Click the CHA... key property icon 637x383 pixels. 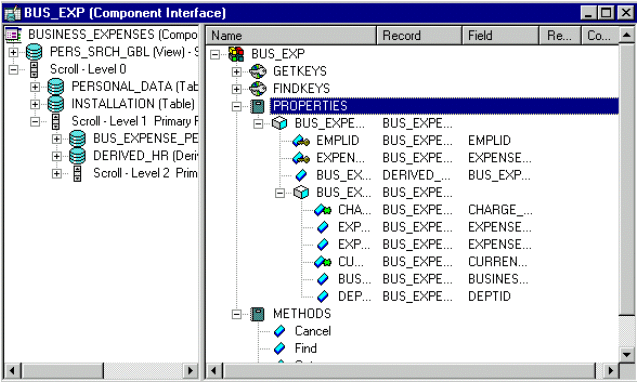click(323, 210)
